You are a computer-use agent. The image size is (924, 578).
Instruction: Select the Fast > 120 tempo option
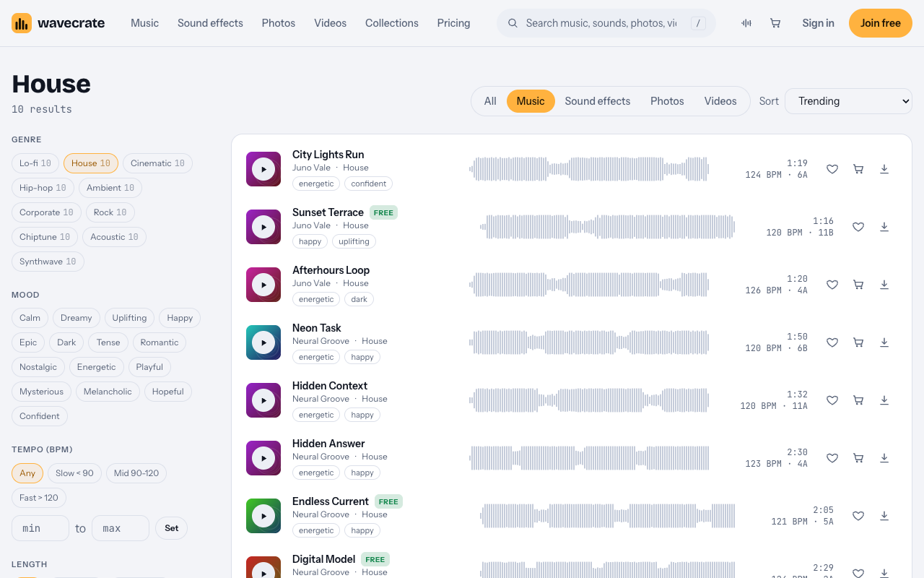point(39,498)
